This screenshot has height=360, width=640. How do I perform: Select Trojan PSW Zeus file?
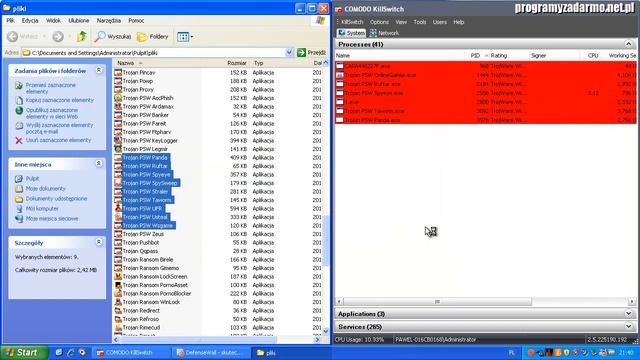click(143, 234)
